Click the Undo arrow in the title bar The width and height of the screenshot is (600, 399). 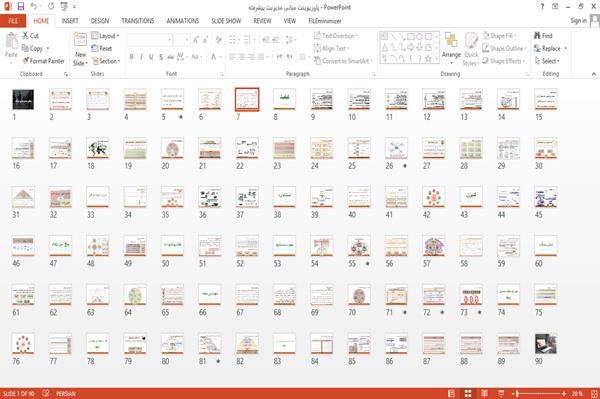click(x=34, y=7)
